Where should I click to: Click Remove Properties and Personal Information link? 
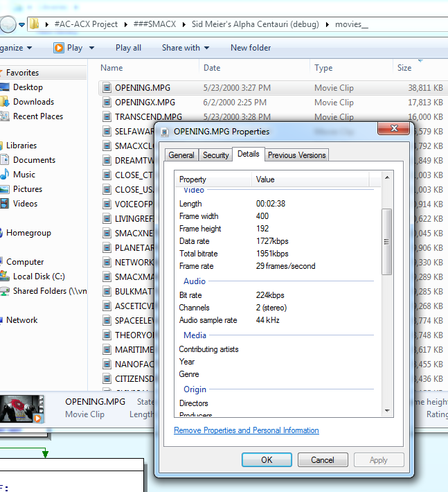click(247, 430)
